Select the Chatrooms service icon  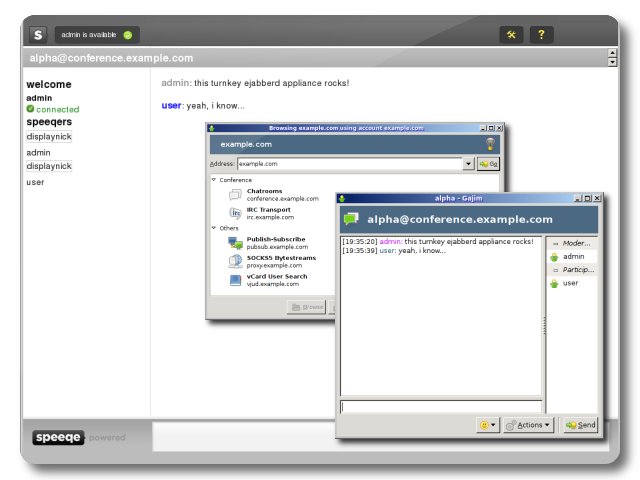(x=235, y=195)
